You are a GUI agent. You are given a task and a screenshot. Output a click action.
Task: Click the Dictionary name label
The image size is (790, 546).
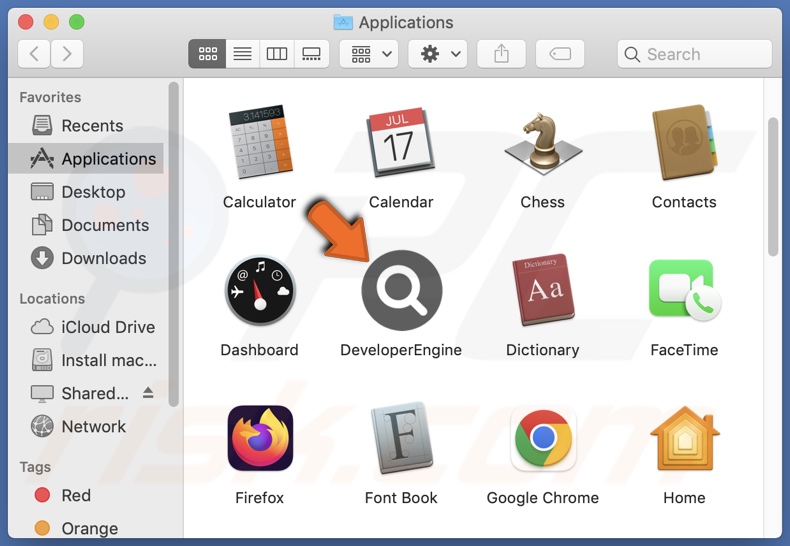pyautogui.click(x=543, y=350)
